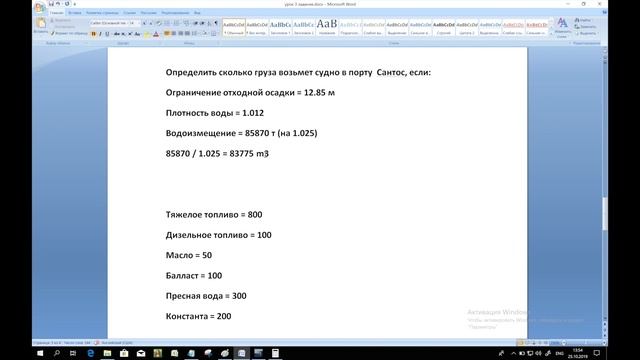Open the Изменить стили menu
The width and height of the screenshot is (640, 360).
pos(562,27)
